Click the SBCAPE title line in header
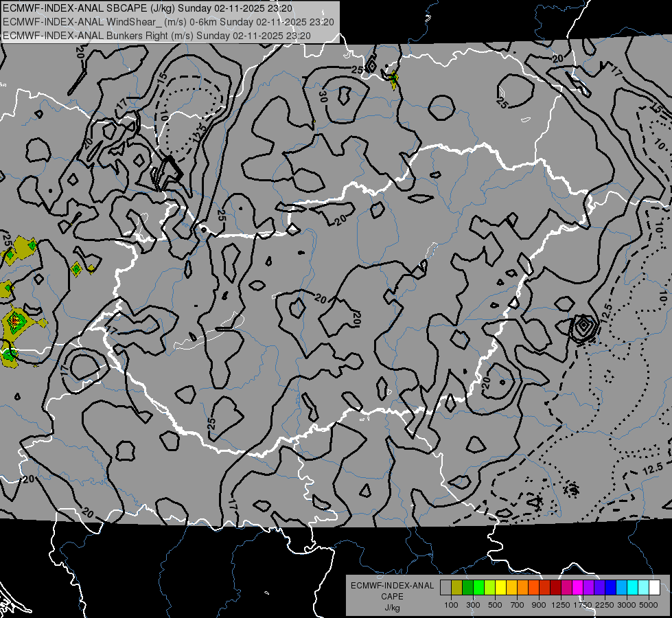 148,8
